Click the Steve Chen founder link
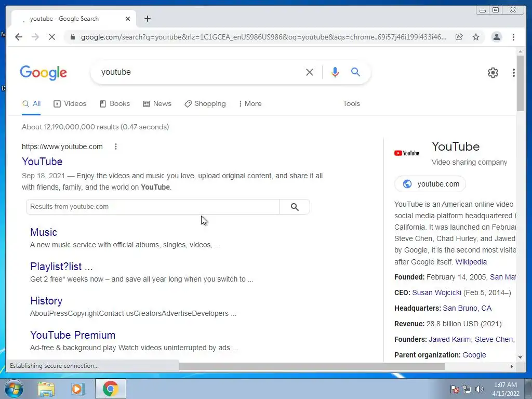Screen dimensions: 532x399 [x=494, y=339]
